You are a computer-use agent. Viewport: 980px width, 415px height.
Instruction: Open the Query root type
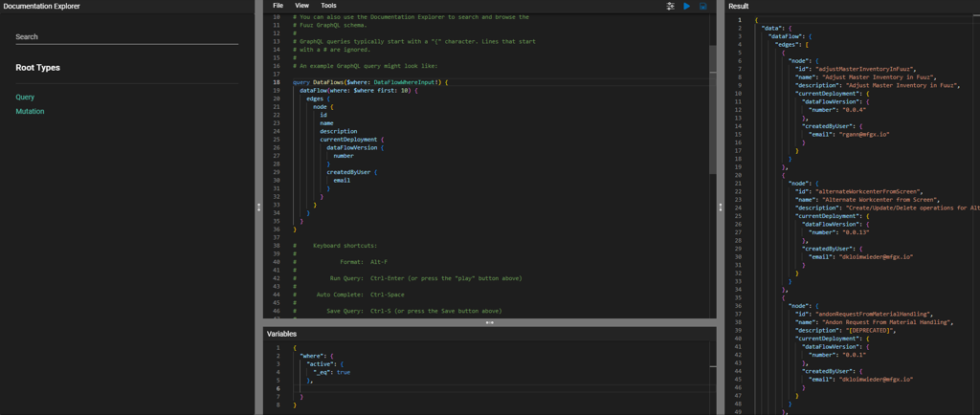click(x=25, y=97)
